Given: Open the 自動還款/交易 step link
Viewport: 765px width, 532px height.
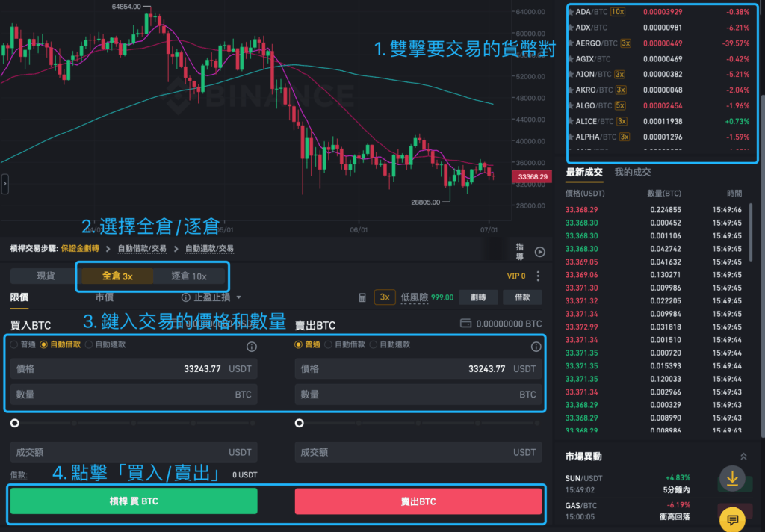Looking at the screenshot, I should click(x=209, y=248).
